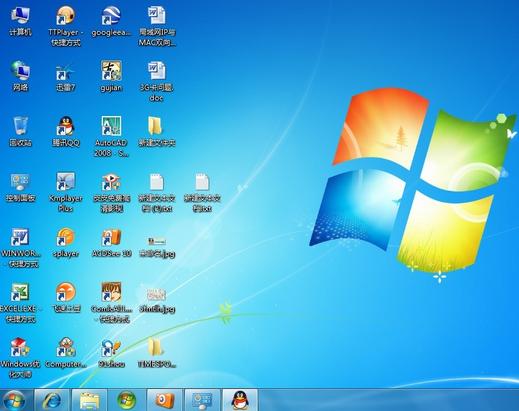Select the Comic shortcut with cartoon face
The height and width of the screenshot is (411, 519).
[111, 302]
